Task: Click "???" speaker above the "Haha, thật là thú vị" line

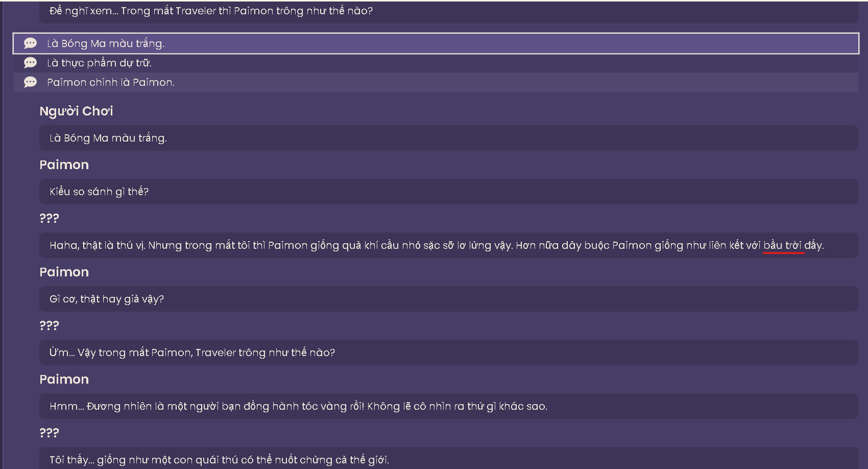Action: click(x=49, y=218)
